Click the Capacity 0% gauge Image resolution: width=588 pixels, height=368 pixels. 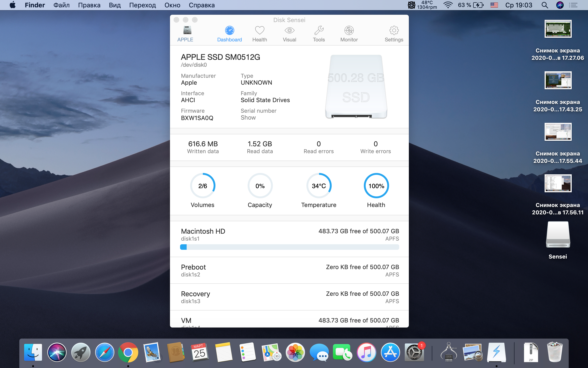click(260, 186)
